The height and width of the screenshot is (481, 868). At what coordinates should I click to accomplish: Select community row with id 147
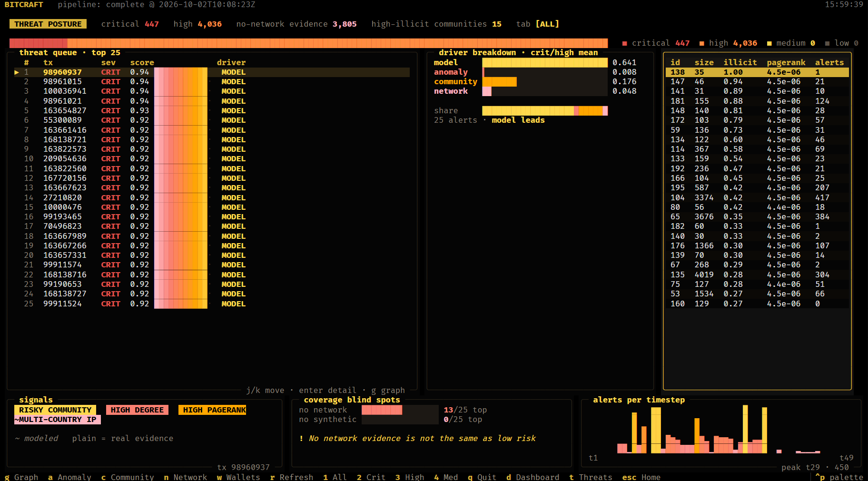pos(757,82)
